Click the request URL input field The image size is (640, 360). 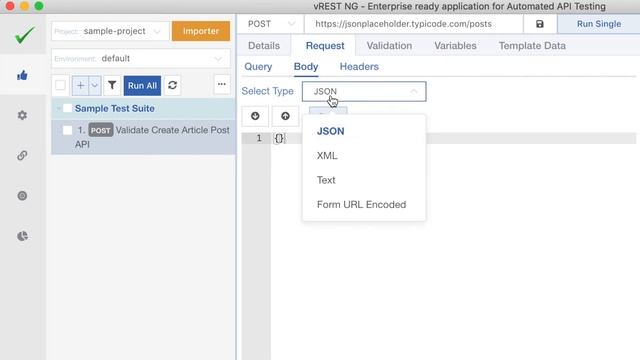[413, 24]
